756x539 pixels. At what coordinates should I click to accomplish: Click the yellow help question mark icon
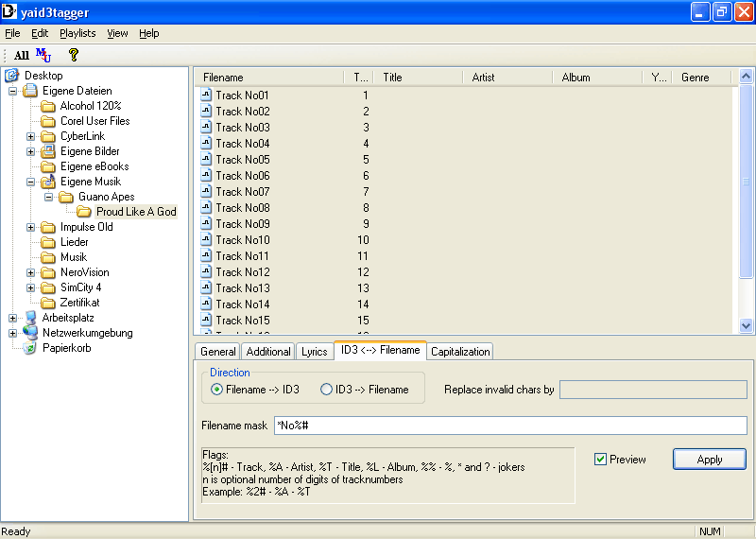pos(73,55)
